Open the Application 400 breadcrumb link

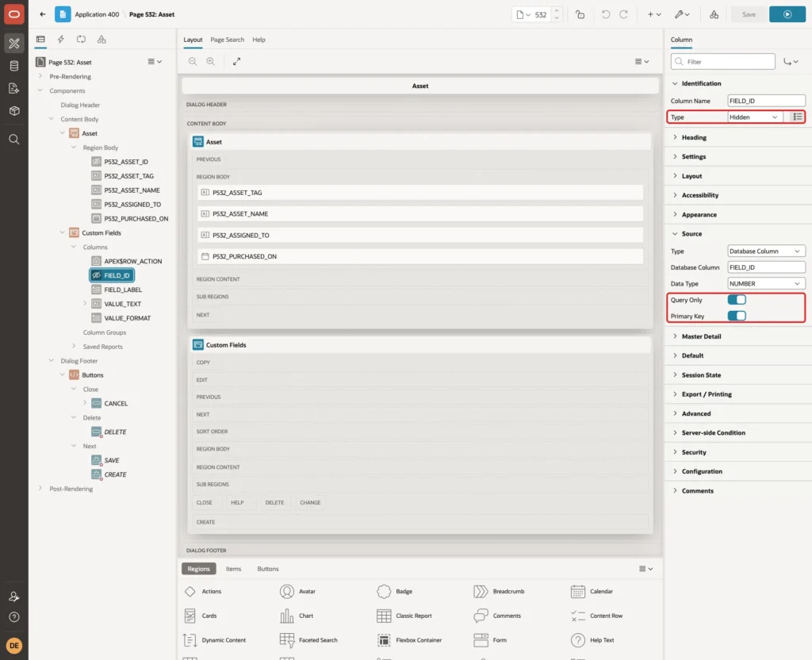pos(97,14)
